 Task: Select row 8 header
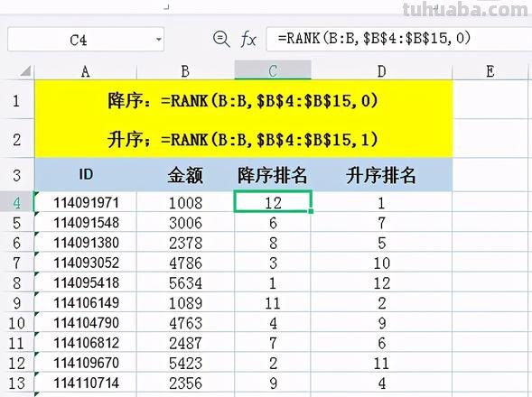[17, 282]
